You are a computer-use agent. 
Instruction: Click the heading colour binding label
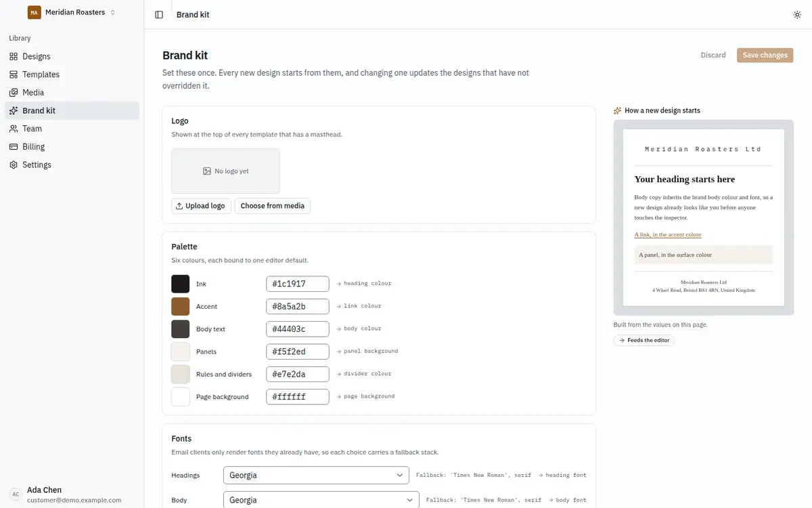coord(364,284)
